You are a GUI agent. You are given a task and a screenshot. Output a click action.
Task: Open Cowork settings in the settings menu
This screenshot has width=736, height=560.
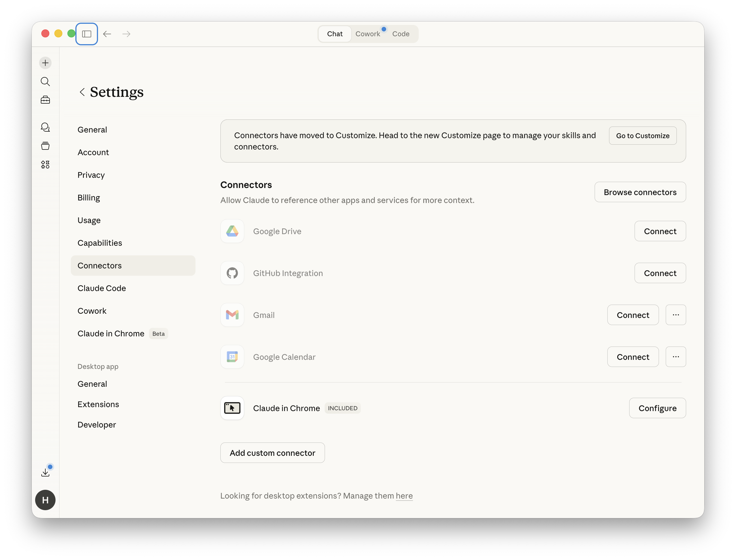click(133, 311)
